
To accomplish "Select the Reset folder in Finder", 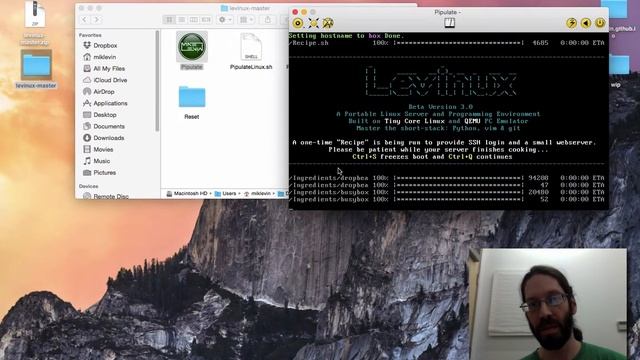I will (192, 97).
